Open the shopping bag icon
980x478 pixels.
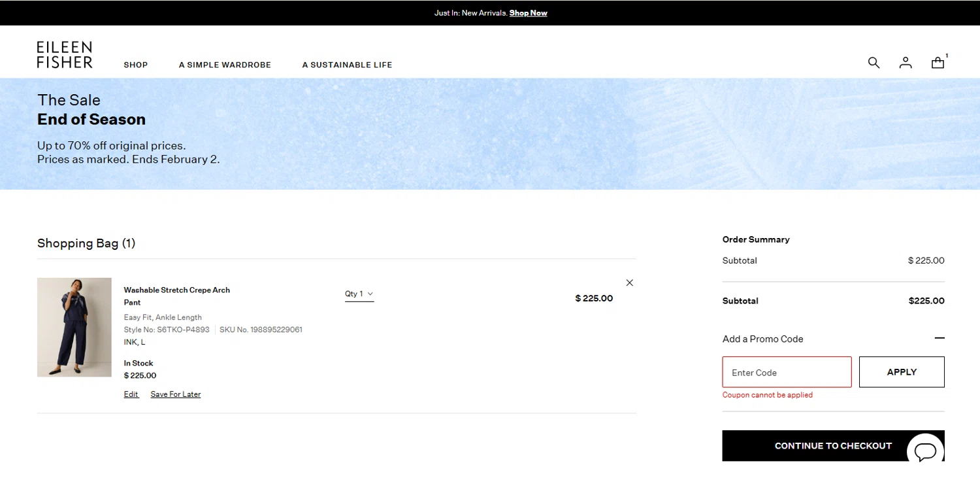938,63
